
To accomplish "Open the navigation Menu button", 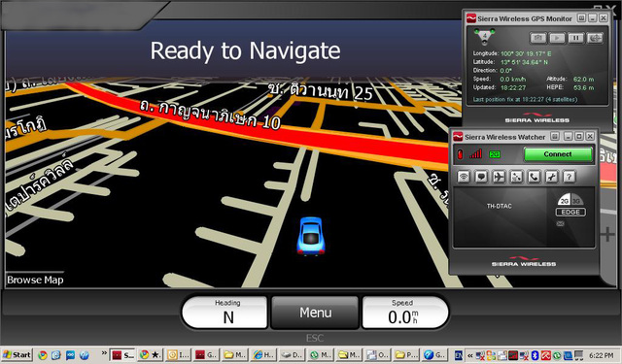I will (x=315, y=313).
